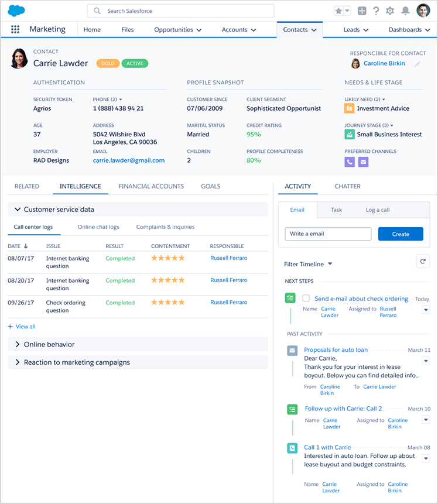Click the call icon for Call 1 with Carrie
This screenshot has width=438, height=504.
pyautogui.click(x=292, y=448)
